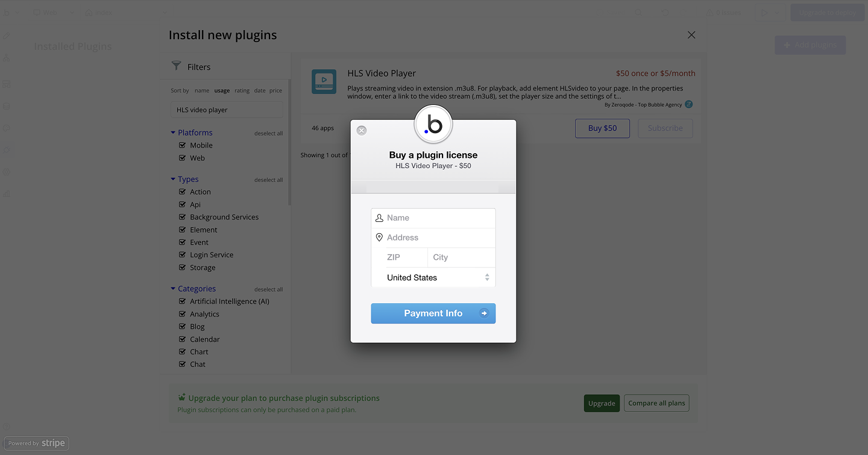Sort plugins by price
The width and height of the screenshot is (868, 455).
click(x=275, y=90)
